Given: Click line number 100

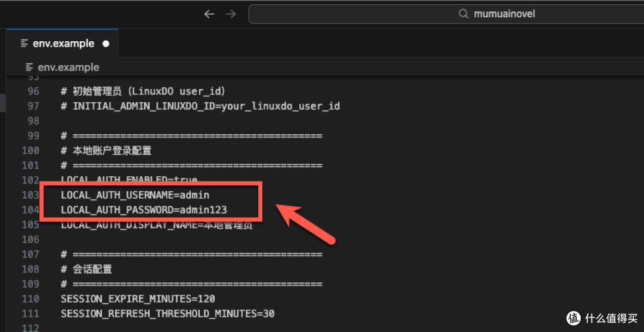Looking at the screenshot, I should click(x=31, y=150).
